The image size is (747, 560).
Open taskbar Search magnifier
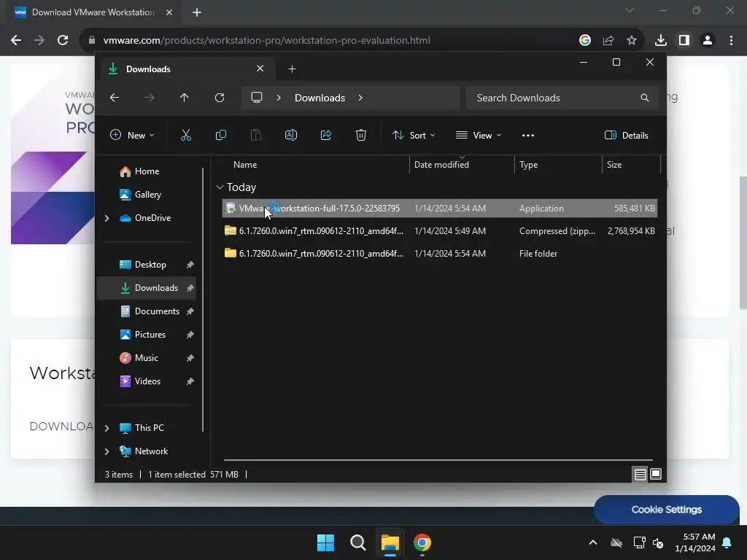point(357,542)
